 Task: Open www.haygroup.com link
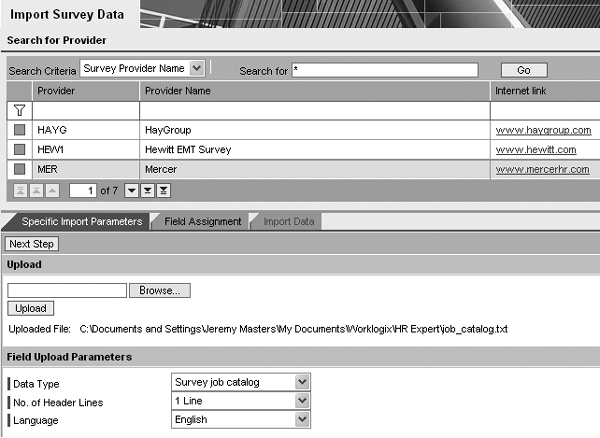click(543, 130)
